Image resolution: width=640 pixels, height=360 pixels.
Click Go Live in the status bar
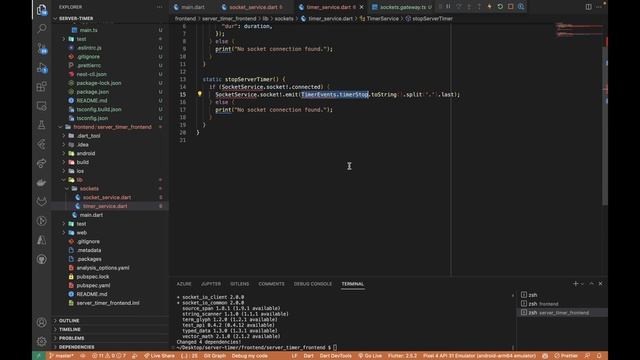[370, 356]
